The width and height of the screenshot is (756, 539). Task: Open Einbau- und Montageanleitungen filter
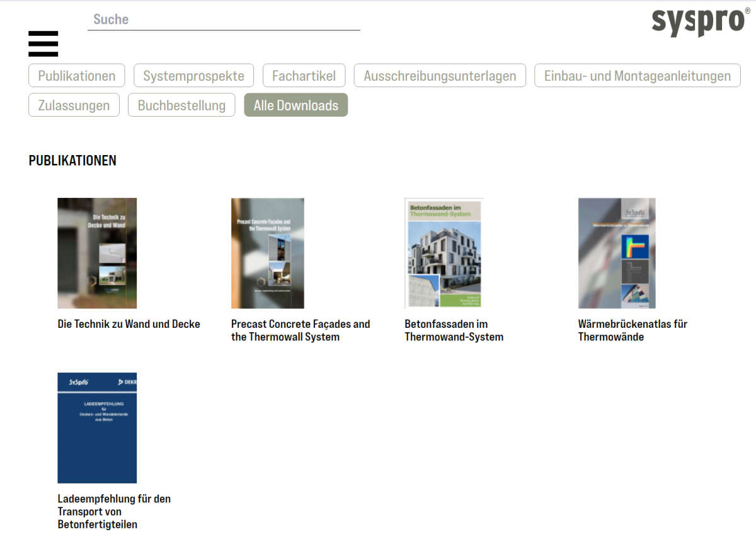(638, 76)
